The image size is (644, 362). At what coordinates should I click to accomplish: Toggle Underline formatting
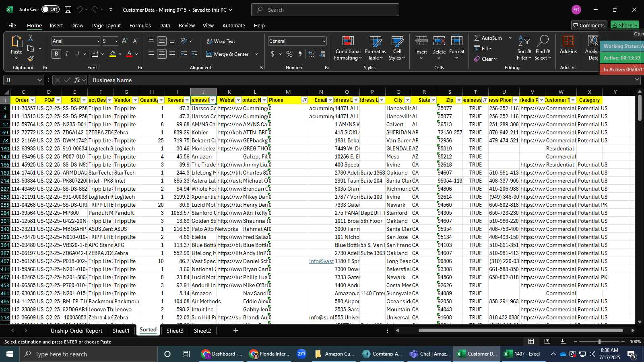point(77,54)
